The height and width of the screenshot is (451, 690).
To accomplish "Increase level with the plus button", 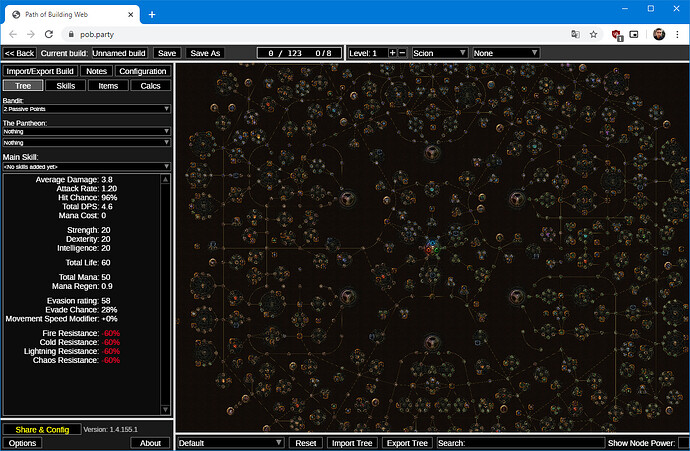I will point(392,53).
